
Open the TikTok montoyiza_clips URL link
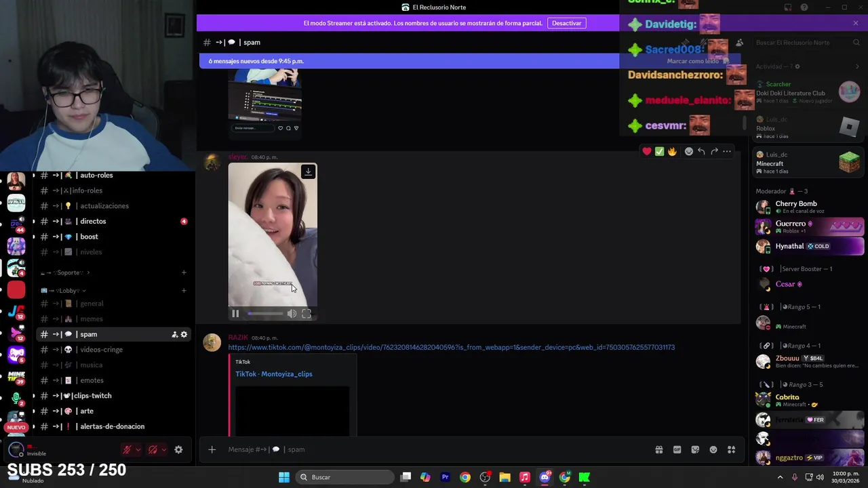point(451,347)
